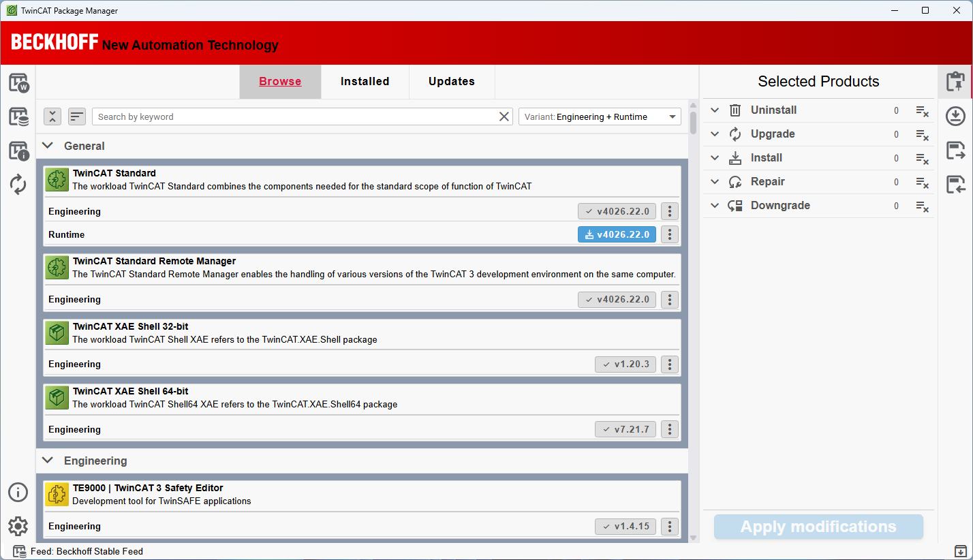
Task: Open the workloads view in left sidebar
Action: click(x=18, y=83)
